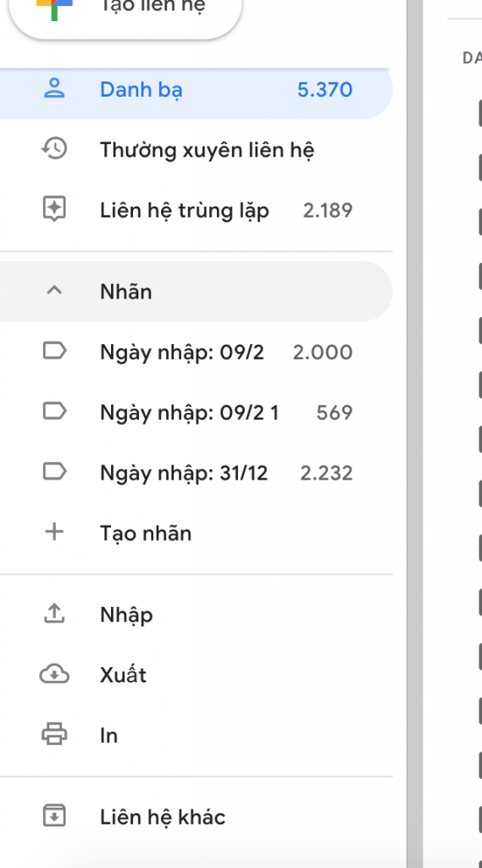Click the Nhãn section header
The width and height of the screenshot is (482, 868).
[196, 292]
